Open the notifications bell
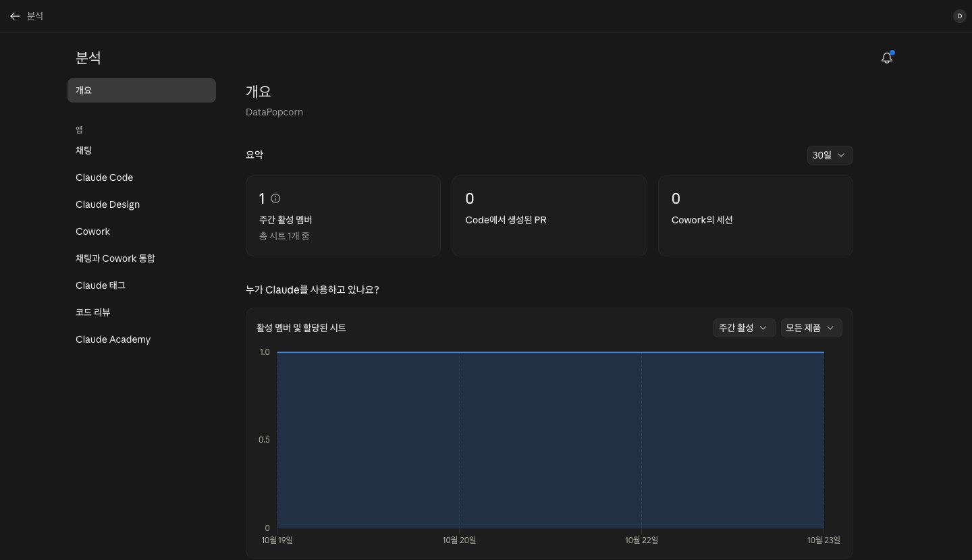972x560 pixels. (887, 58)
